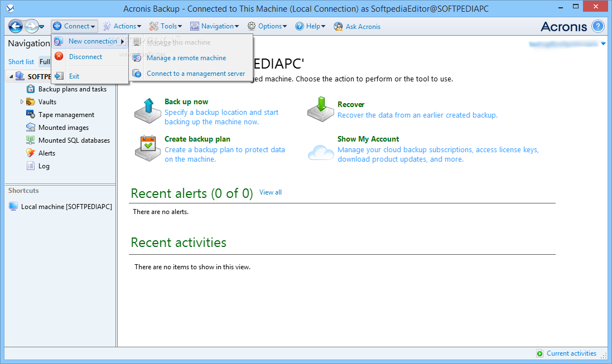Click Ask Acronis in the toolbar
Viewport: 612px width, 364px height.
(357, 27)
